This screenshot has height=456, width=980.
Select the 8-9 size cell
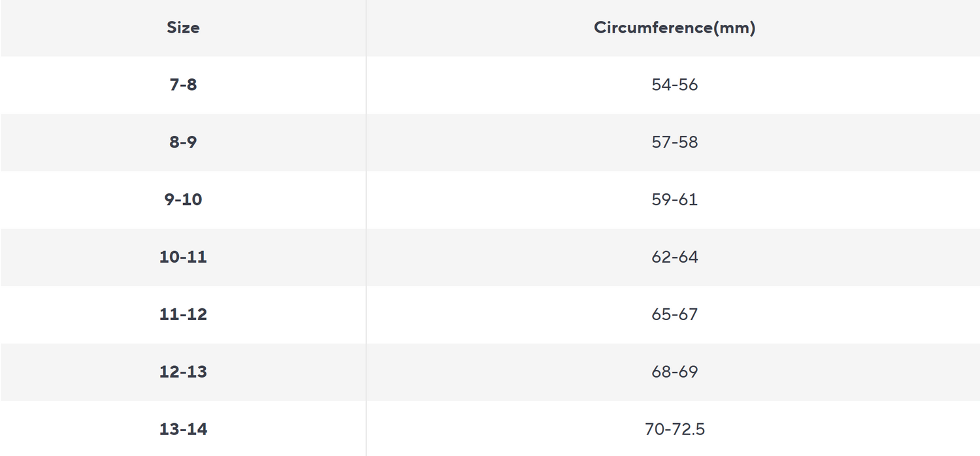[183, 142]
